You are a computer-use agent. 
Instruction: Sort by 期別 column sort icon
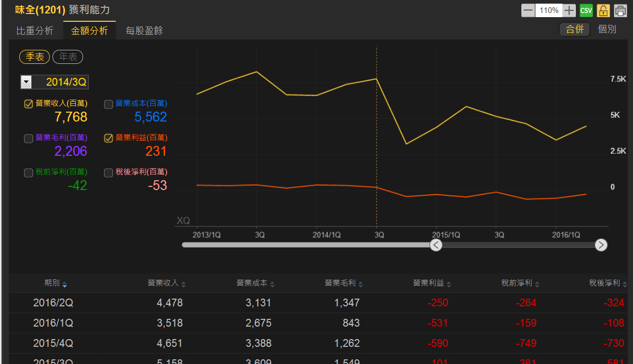[64, 285]
